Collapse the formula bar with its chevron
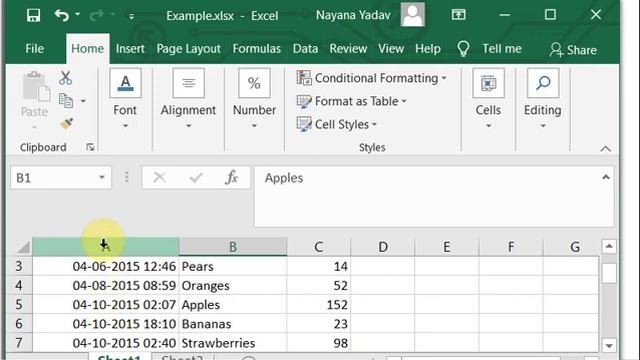Image resolution: width=640 pixels, height=360 pixels. click(606, 177)
